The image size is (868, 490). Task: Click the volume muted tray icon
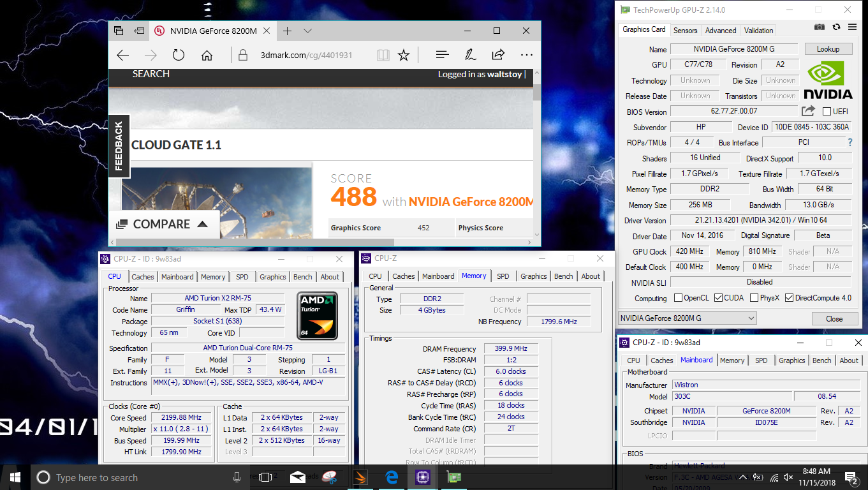click(x=788, y=477)
